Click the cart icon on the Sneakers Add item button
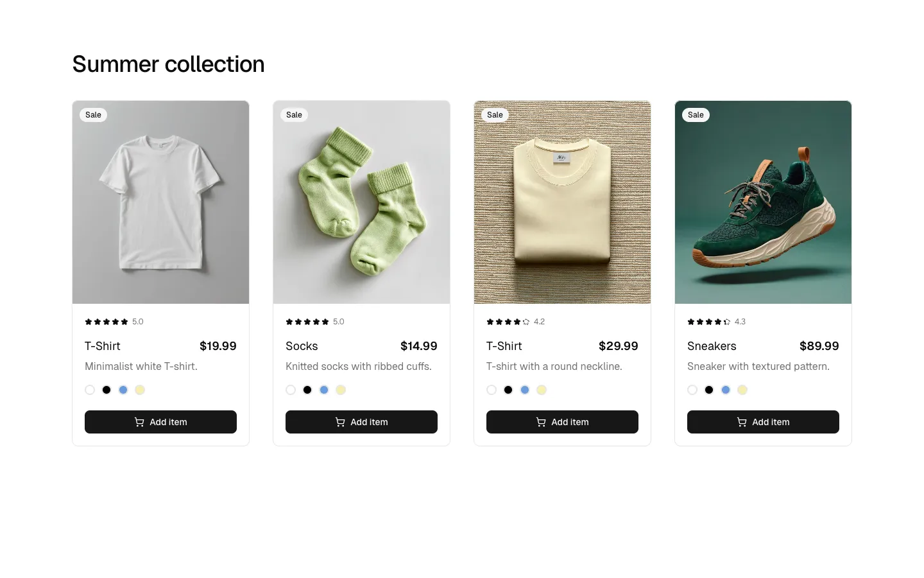The width and height of the screenshot is (924, 578). 742,422
